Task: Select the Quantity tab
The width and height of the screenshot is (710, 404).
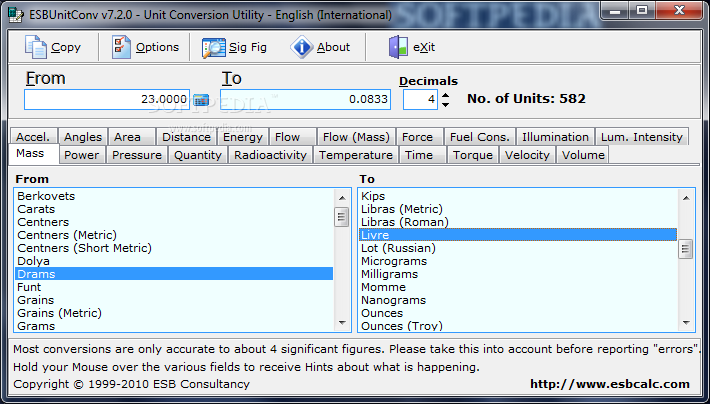Action: pos(198,155)
